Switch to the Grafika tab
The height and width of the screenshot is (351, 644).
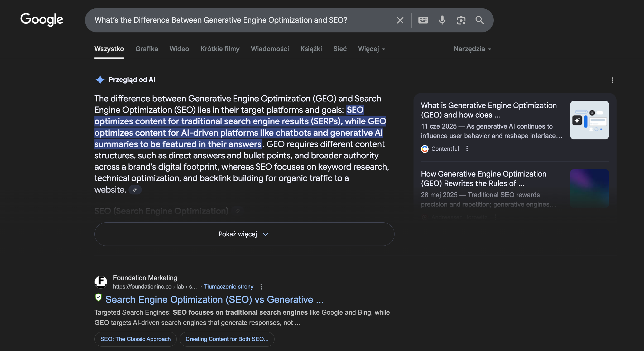click(x=147, y=49)
